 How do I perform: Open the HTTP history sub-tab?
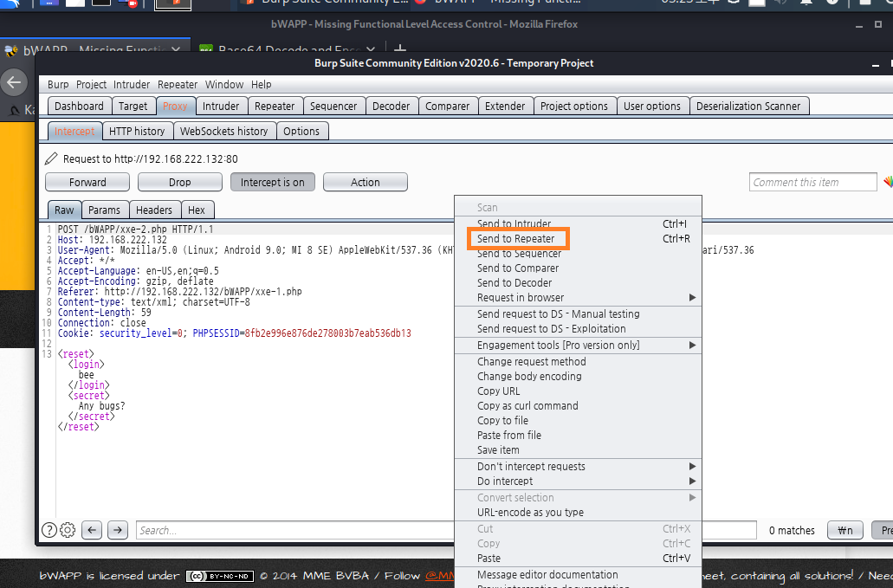coord(137,131)
